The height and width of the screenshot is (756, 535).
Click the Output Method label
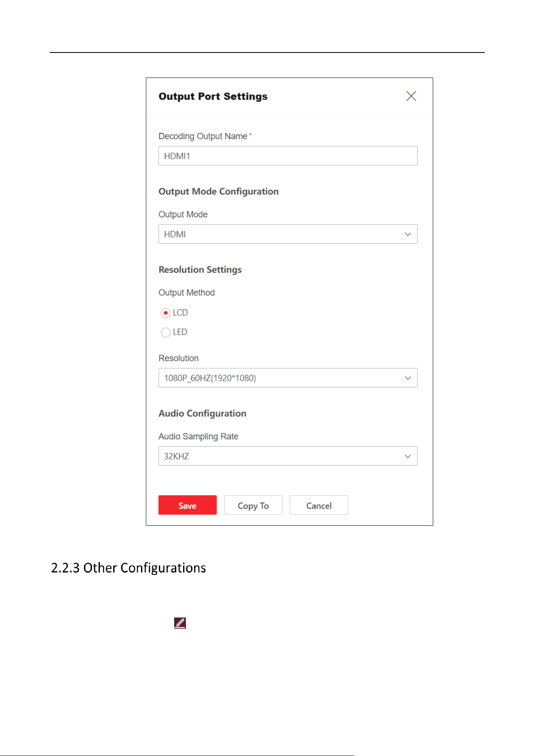[187, 293]
